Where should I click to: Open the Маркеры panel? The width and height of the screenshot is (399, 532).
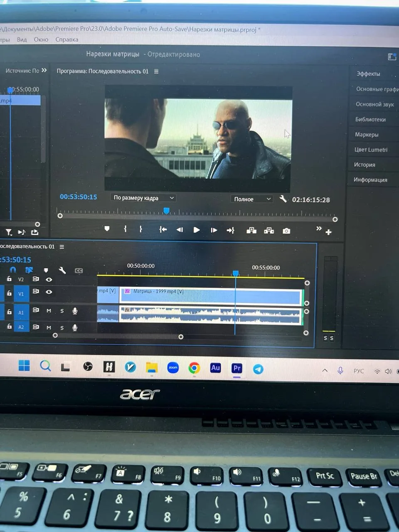367,135
